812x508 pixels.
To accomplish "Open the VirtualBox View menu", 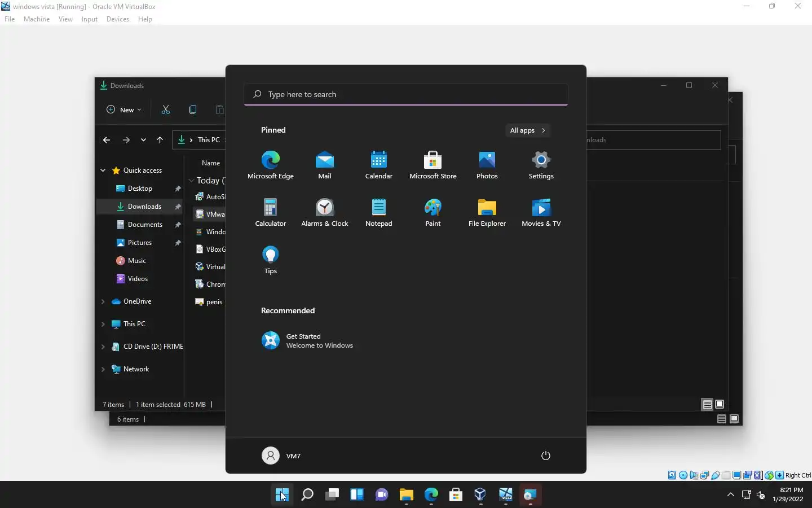I will 65,19.
